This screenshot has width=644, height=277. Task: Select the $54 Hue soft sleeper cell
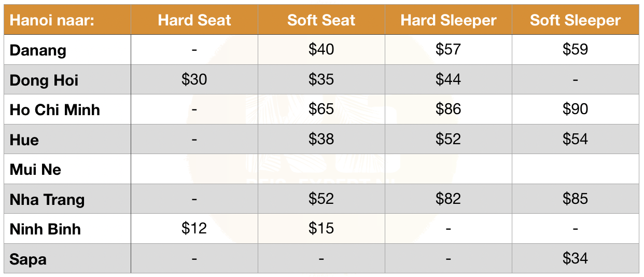(x=576, y=139)
